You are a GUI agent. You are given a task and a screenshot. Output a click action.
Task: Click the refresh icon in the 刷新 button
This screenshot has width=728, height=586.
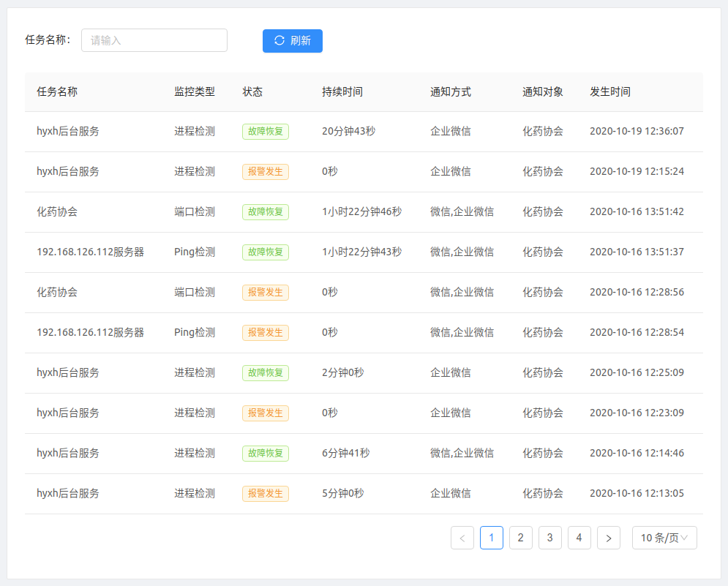coord(279,41)
